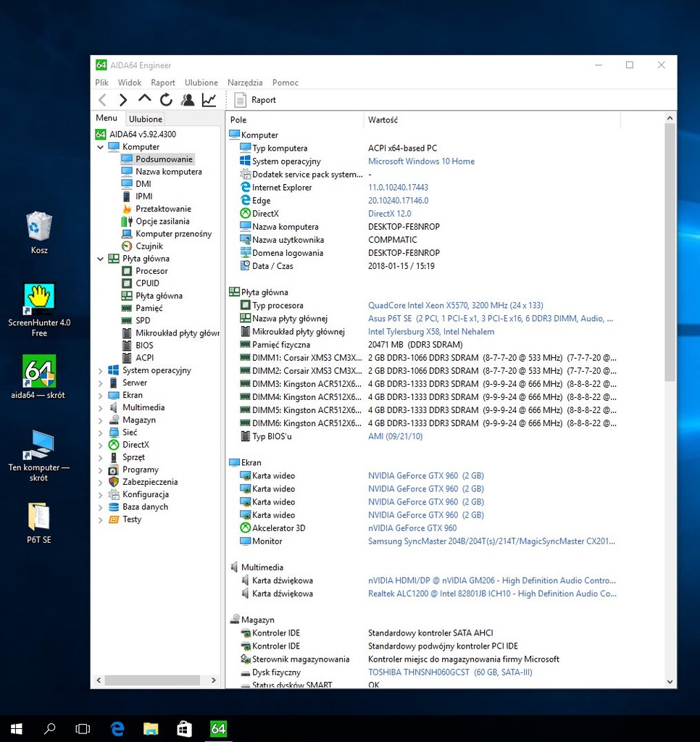Open the DirectX 12.0 link

390,214
